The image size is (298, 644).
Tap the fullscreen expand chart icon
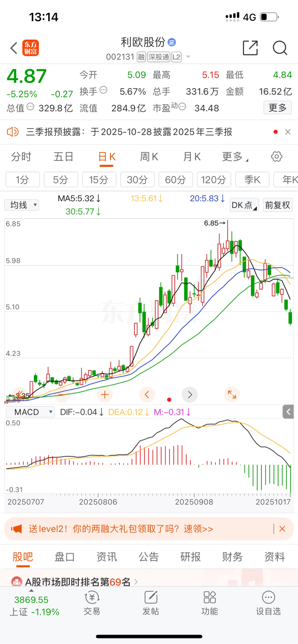232,395
